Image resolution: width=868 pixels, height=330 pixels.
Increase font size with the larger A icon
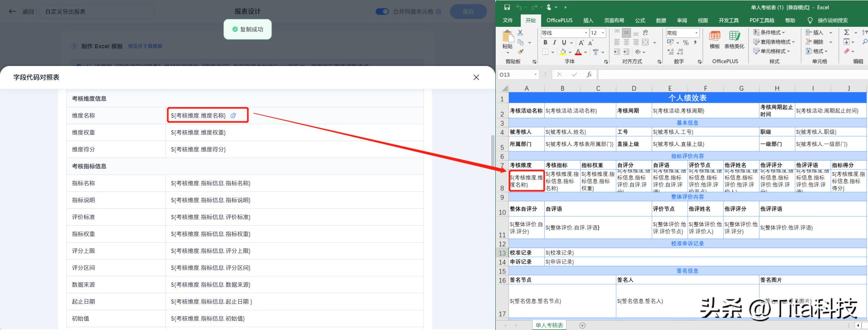pyautogui.click(x=581, y=42)
